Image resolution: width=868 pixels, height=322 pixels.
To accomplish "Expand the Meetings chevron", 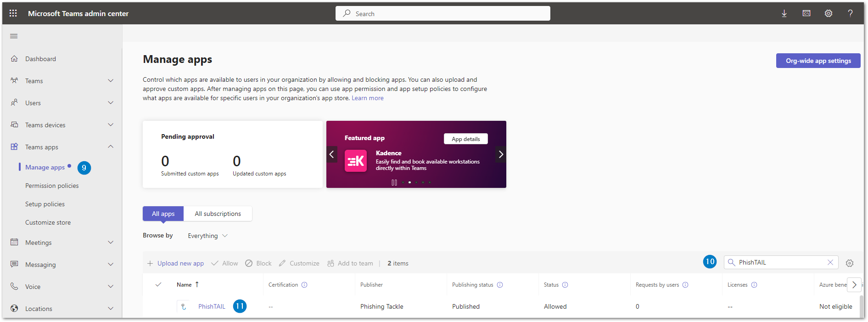I will 111,242.
